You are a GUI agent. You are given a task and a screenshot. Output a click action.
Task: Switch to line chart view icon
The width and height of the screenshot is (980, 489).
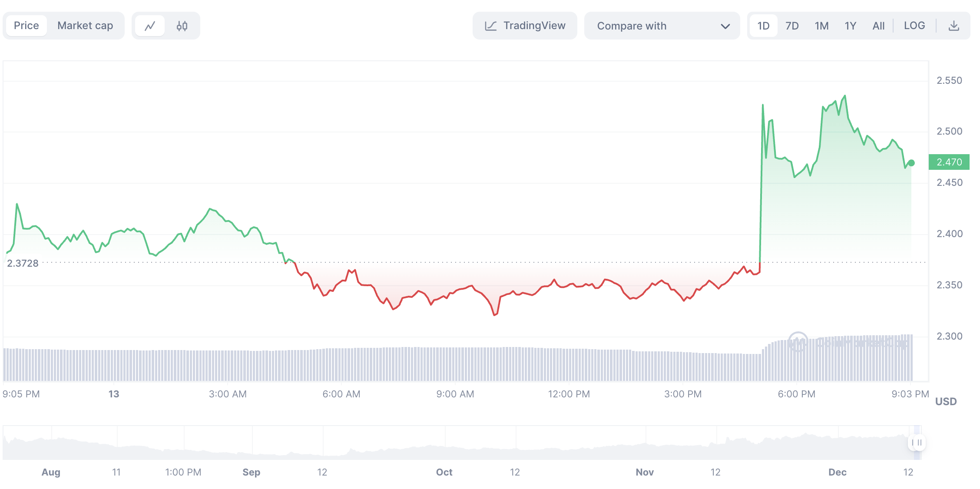pos(150,26)
